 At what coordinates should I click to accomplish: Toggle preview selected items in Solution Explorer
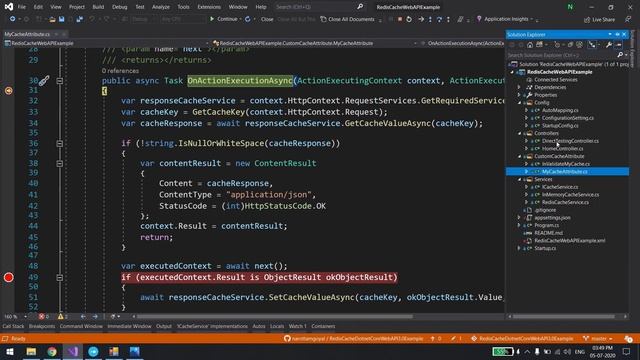tap(619, 45)
